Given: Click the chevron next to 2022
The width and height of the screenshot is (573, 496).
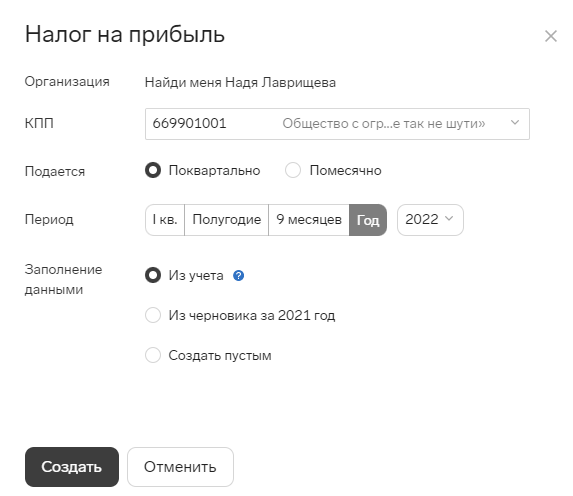Looking at the screenshot, I should (x=449, y=219).
